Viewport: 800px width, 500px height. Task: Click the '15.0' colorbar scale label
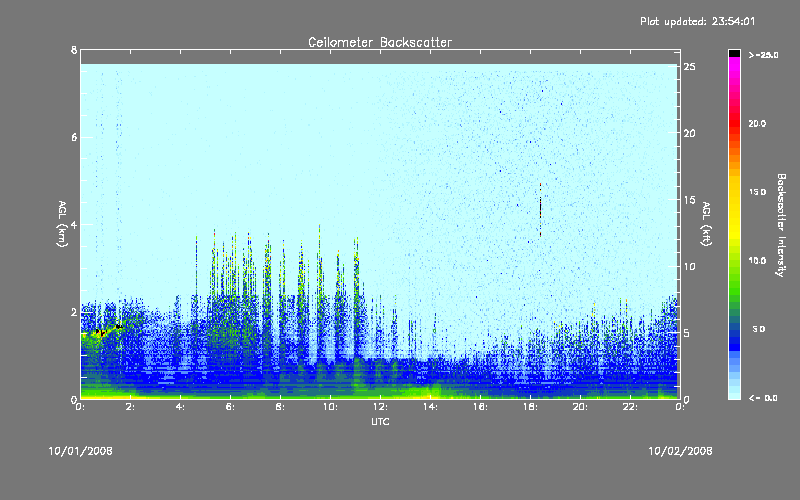pyautogui.click(x=757, y=192)
